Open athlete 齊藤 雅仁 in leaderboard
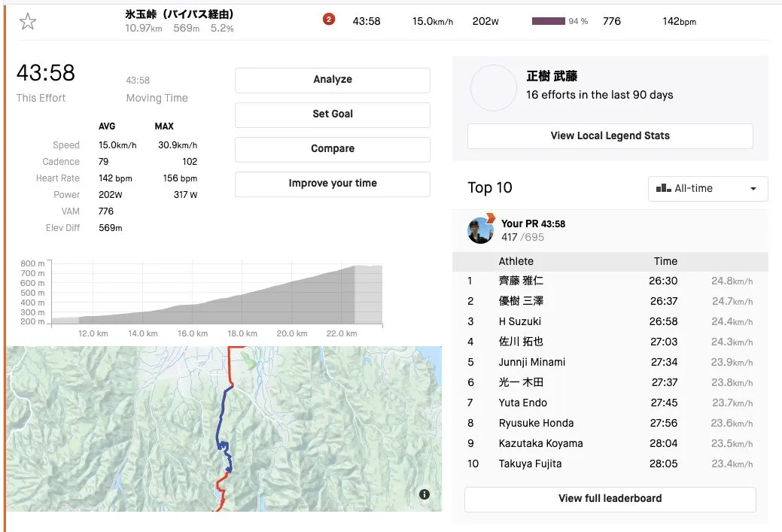The width and height of the screenshot is (782, 532). (x=521, y=281)
